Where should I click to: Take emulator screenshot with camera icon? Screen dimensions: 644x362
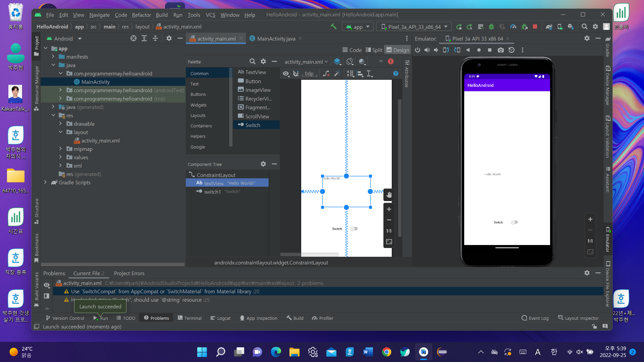[x=500, y=50]
